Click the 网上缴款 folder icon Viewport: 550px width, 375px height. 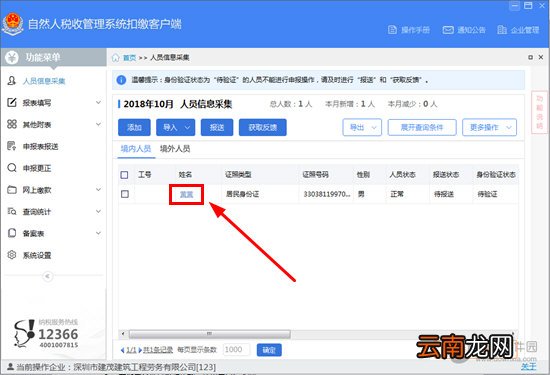tap(12, 190)
